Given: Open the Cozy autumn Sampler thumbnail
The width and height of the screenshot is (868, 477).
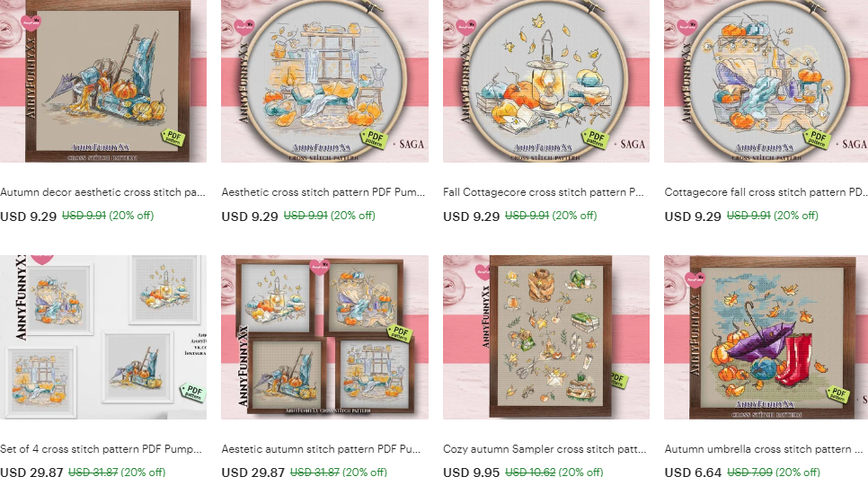Looking at the screenshot, I should pyautogui.click(x=545, y=337).
